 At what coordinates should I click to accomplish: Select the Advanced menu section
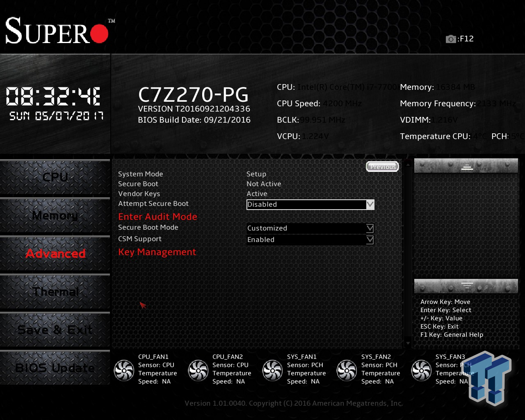55,253
